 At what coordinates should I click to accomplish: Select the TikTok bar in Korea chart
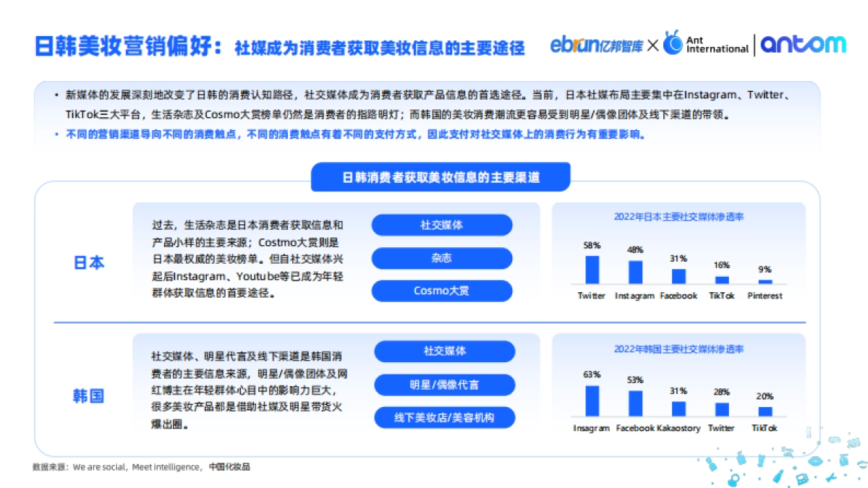coord(765,414)
